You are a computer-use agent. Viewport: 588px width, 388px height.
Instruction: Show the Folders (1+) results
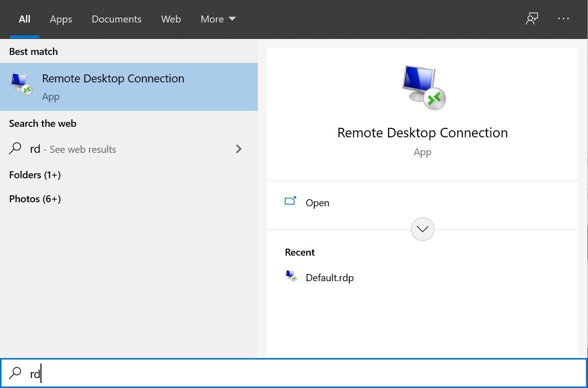click(x=35, y=175)
